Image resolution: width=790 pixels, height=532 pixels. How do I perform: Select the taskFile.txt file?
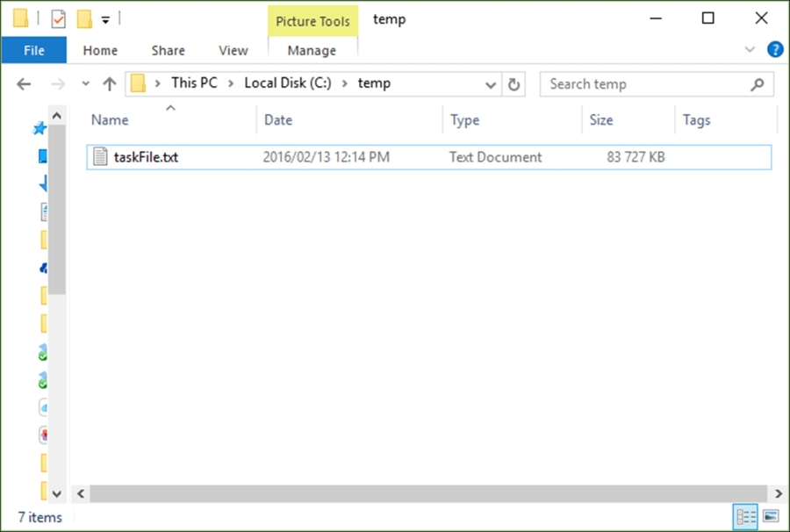428,157
